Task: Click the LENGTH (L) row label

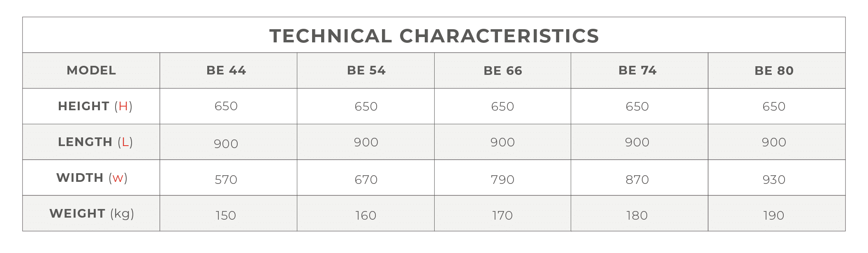Action: point(95,142)
